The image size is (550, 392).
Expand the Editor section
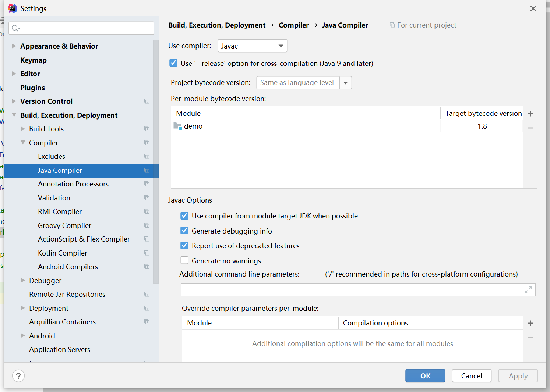(14, 74)
